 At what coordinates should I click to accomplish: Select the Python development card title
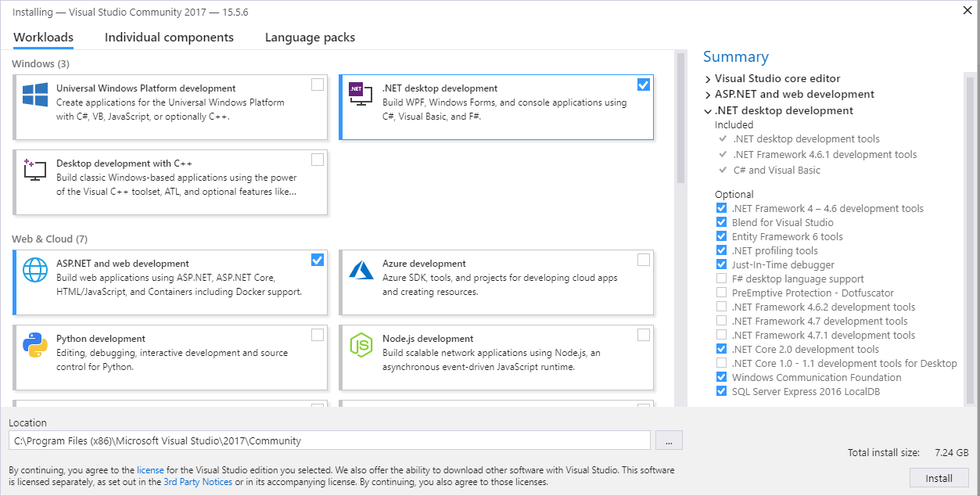(101, 339)
